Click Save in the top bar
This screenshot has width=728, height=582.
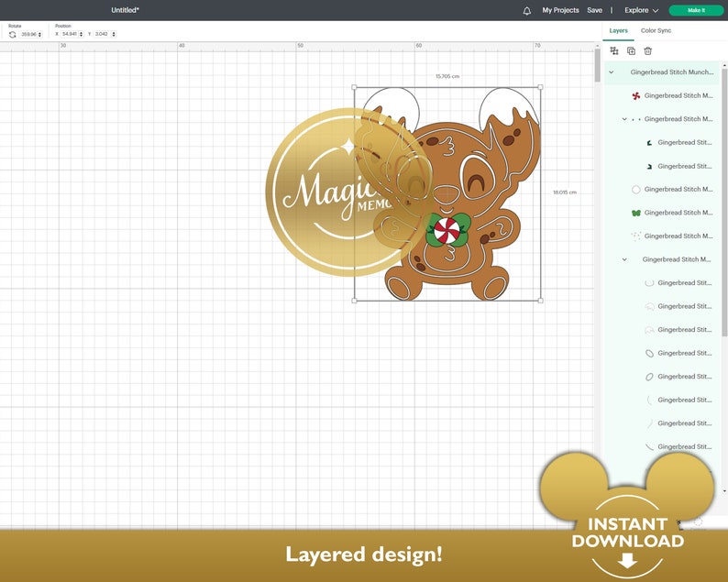[x=594, y=10]
